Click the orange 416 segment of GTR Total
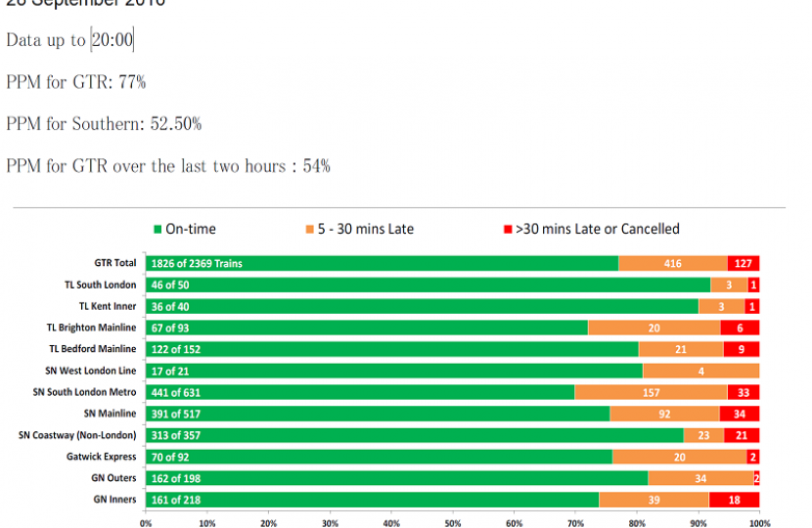The height and width of the screenshot is (528, 812). tap(673, 263)
